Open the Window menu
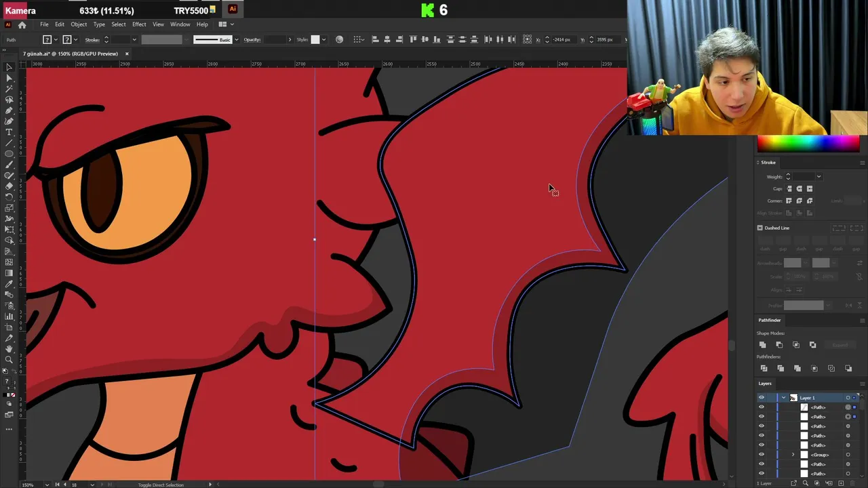 pyautogui.click(x=180, y=24)
